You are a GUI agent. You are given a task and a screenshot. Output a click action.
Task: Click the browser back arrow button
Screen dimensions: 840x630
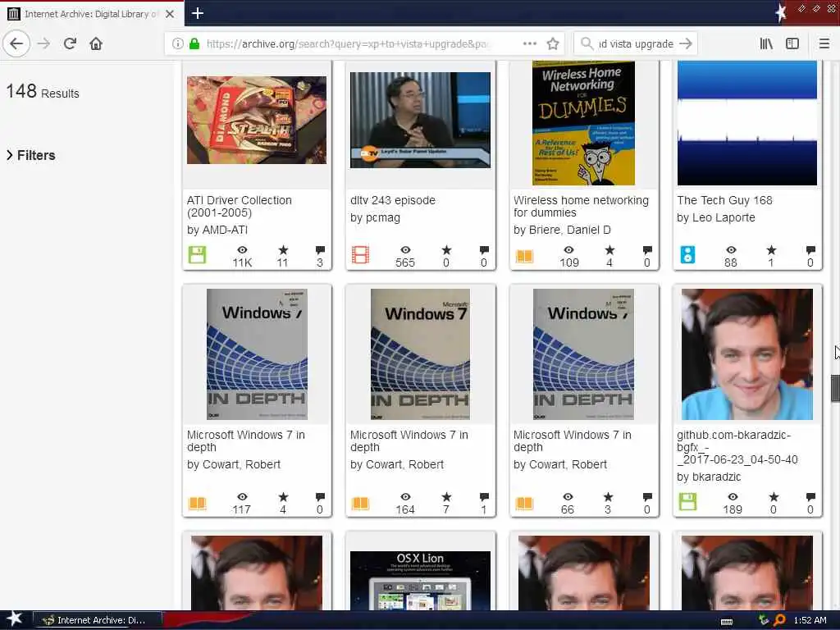point(16,43)
